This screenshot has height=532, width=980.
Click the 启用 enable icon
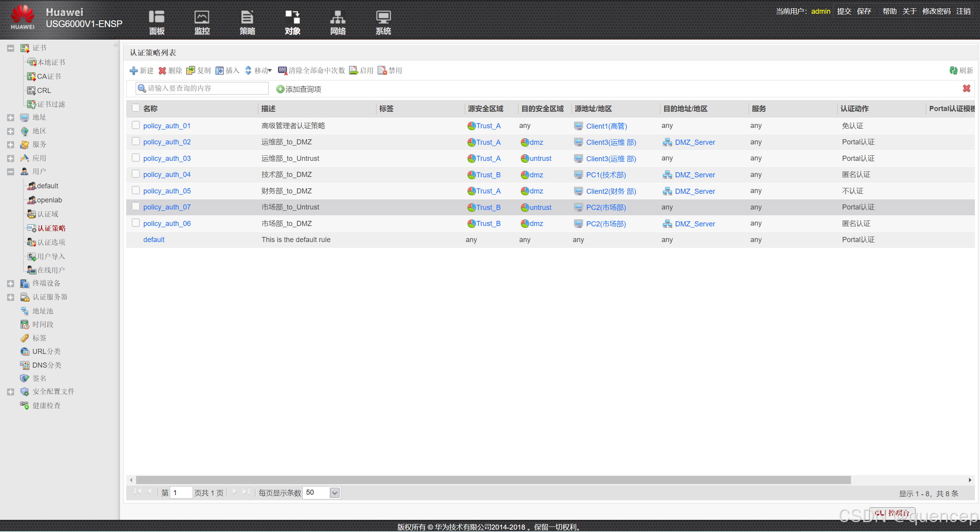[x=353, y=71]
